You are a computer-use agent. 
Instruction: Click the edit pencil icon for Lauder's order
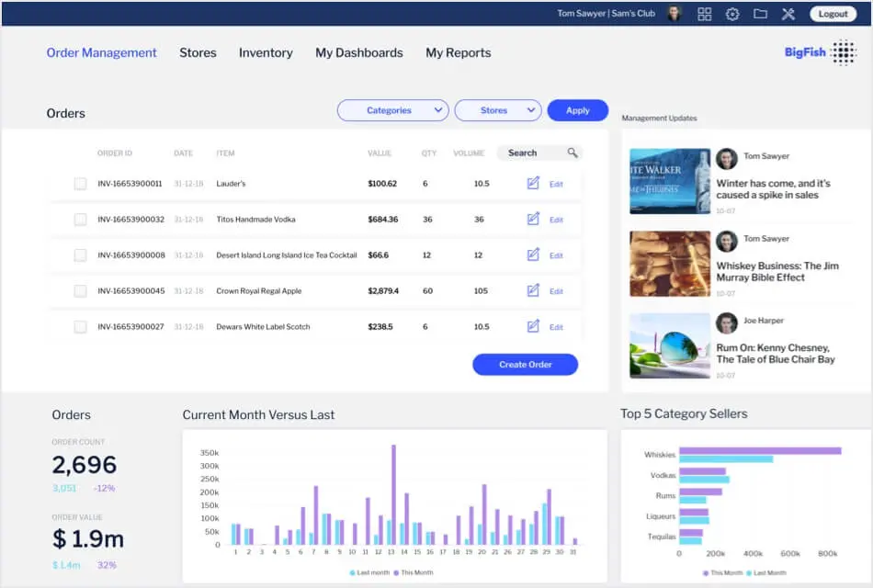533,184
